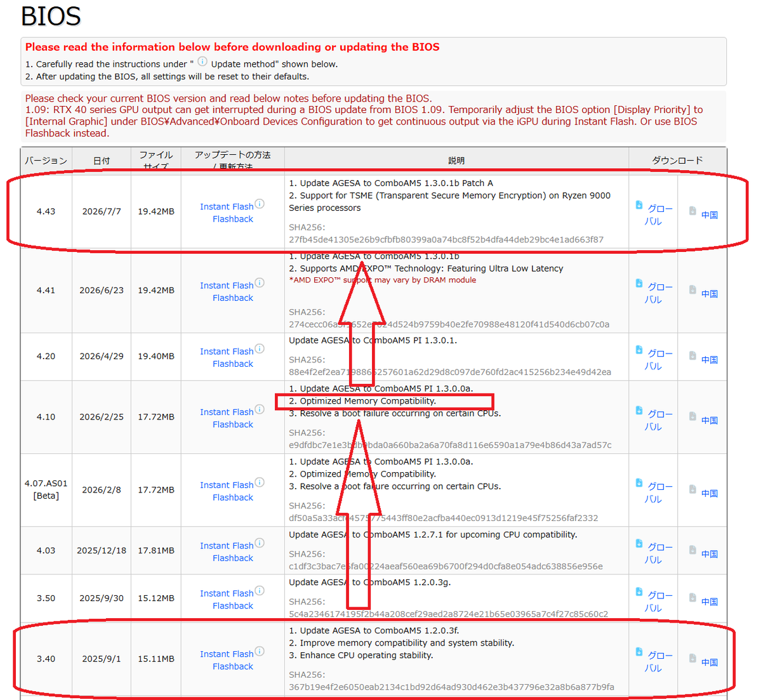
Task: Click the China download file icon for BIOS 4.41
Action: pos(692,290)
